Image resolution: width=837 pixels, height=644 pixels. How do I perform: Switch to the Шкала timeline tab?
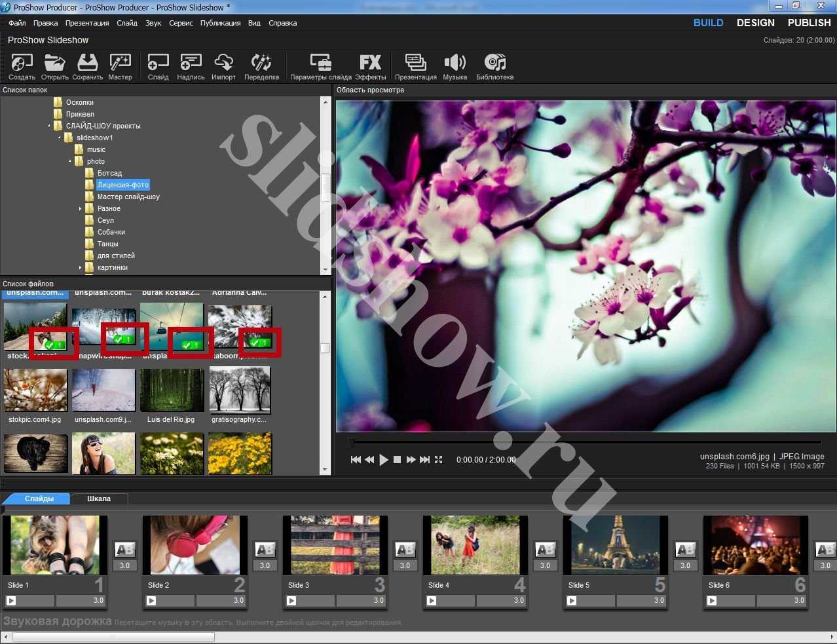(99, 499)
